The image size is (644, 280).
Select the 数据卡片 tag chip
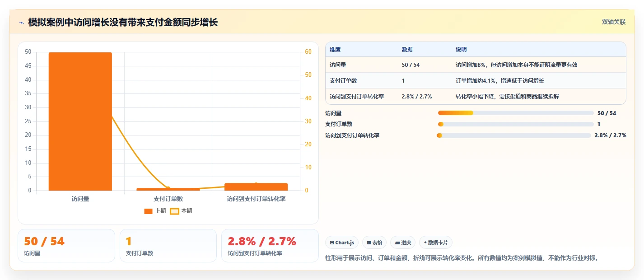(436, 243)
